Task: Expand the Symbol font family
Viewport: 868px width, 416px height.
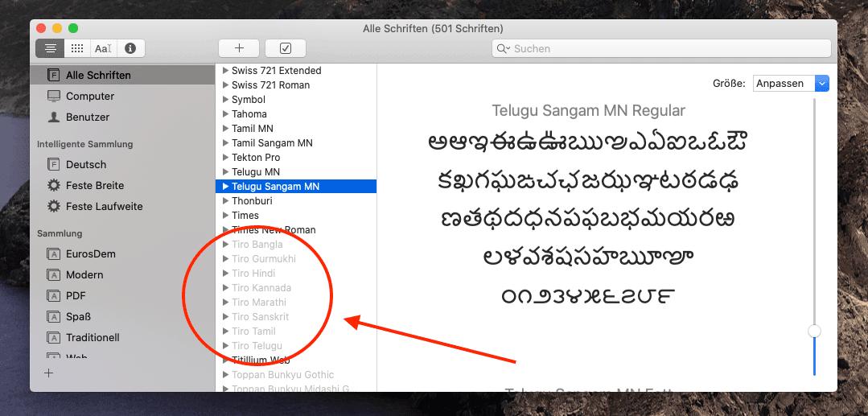Action: coord(225,100)
